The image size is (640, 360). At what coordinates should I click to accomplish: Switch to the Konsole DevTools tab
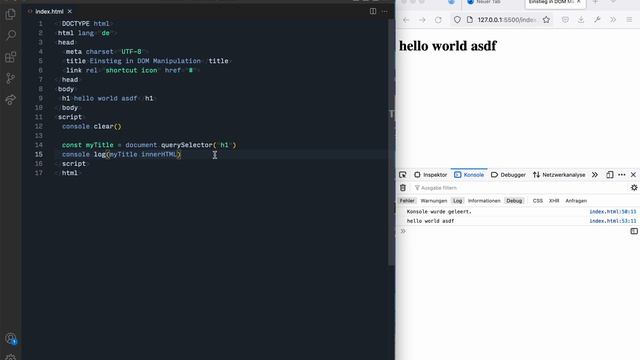469,175
